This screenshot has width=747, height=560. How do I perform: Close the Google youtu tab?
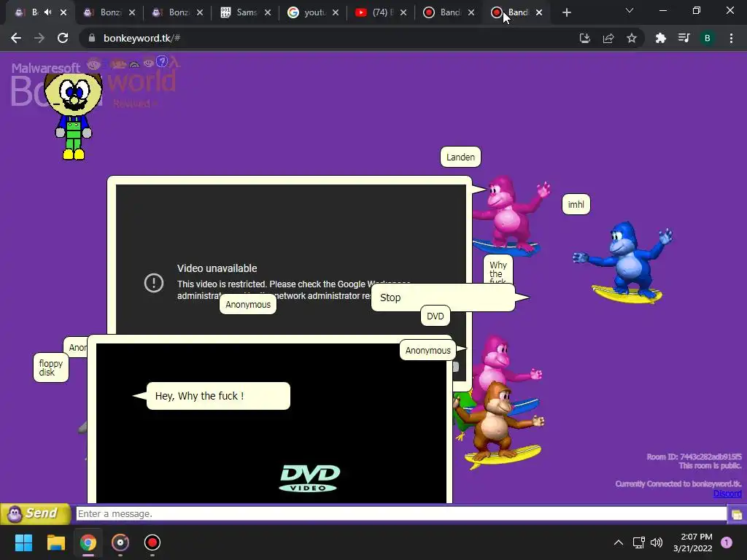(x=336, y=12)
